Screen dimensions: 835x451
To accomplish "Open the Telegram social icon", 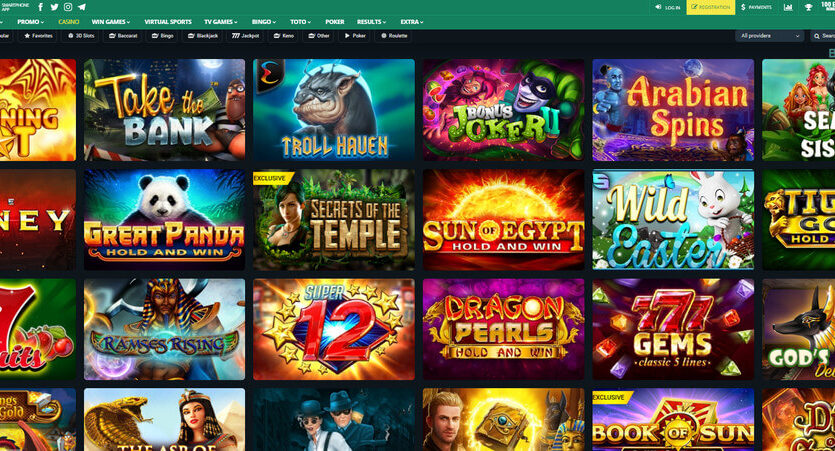I will (x=82, y=7).
